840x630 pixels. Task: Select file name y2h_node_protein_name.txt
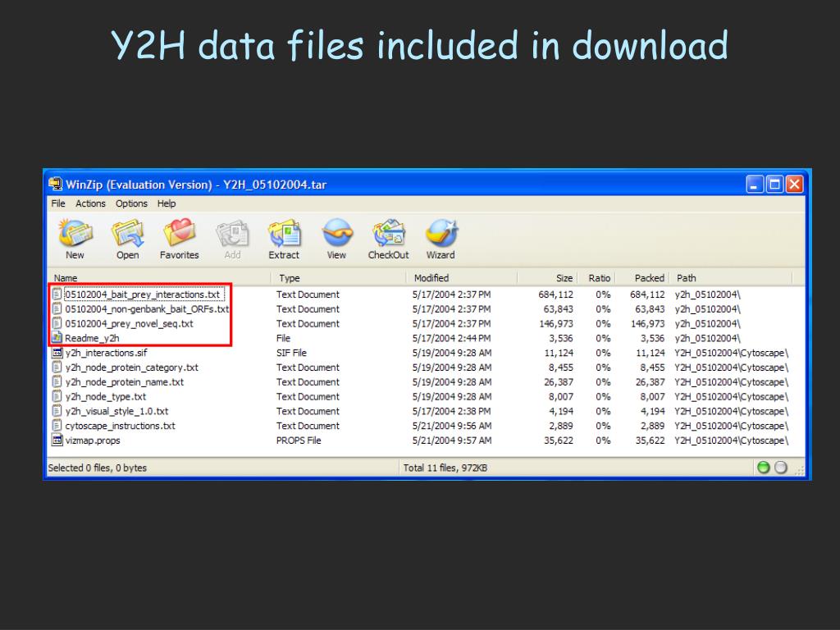pyautogui.click(x=125, y=381)
